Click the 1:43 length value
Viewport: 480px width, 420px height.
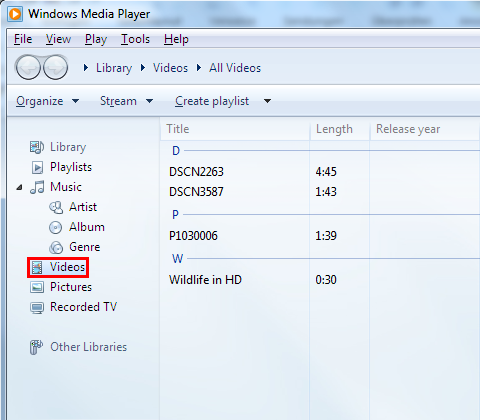(326, 192)
